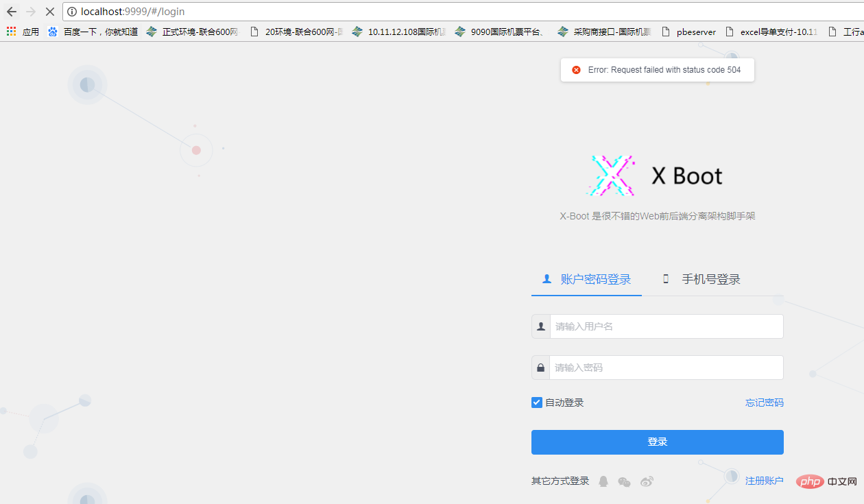Open the 正式环境-联合600网 bookmark
Image resolution: width=864 pixels, height=504 pixels.
tap(193, 32)
